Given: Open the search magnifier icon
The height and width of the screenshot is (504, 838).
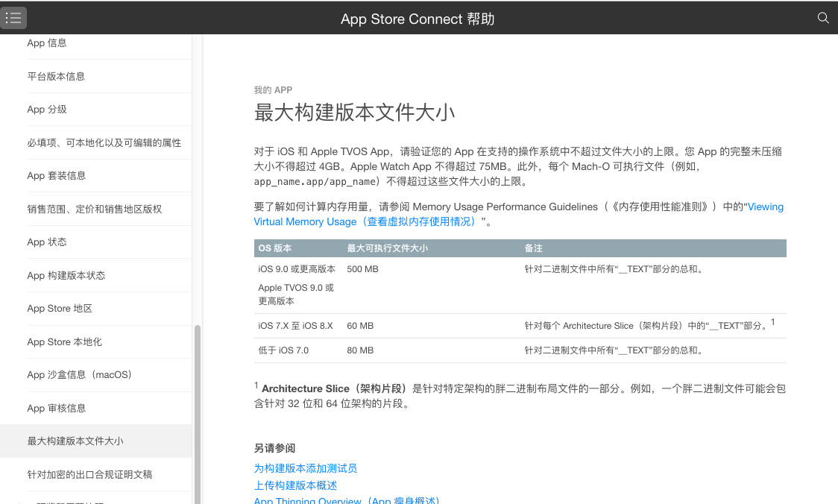Looking at the screenshot, I should (823, 18).
